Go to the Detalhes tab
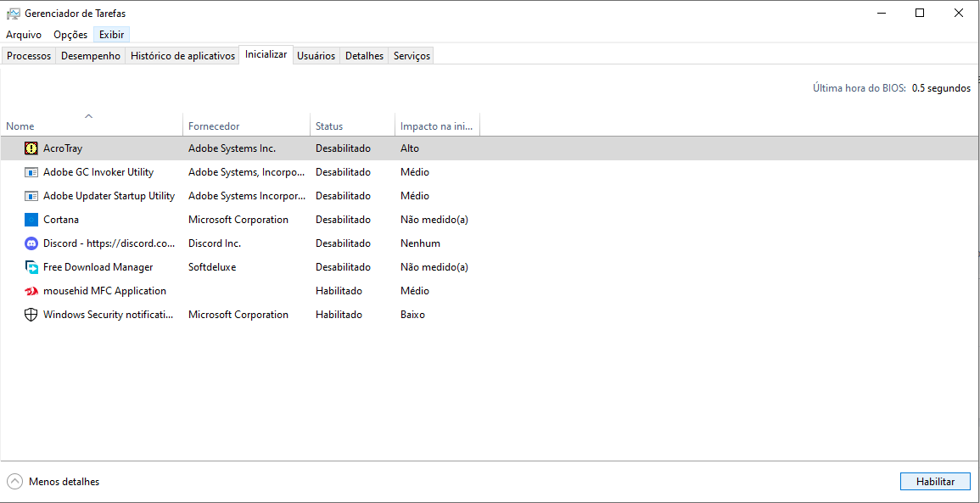The image size is (980, 503). [364, 56]
